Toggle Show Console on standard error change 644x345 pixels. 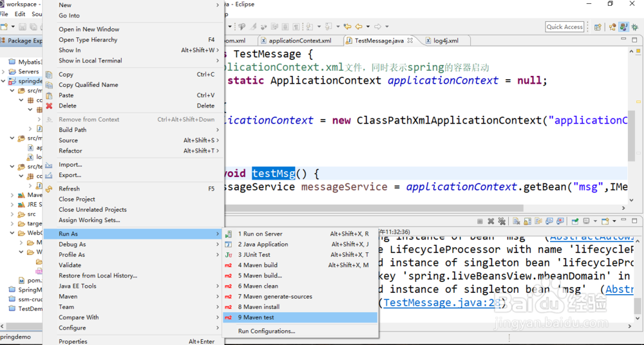pyautogui.click(x=560, y=221)
